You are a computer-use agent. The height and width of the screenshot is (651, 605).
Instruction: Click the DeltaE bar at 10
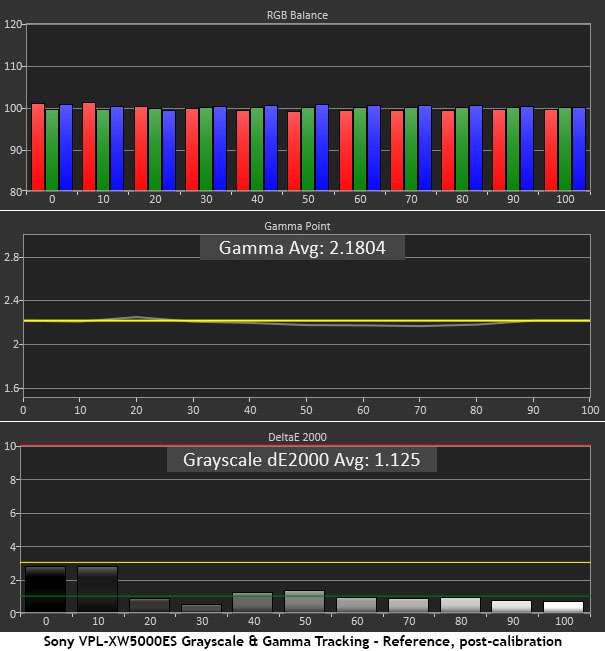(97, 589)
